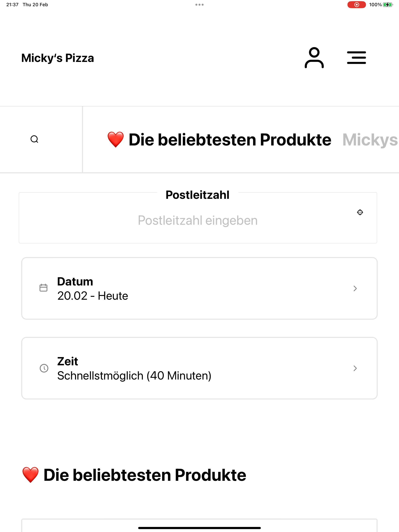The height and width of the screenshot is (532, 399).
Task: Open the user account profile icon
Action: (x=314, y=58)
